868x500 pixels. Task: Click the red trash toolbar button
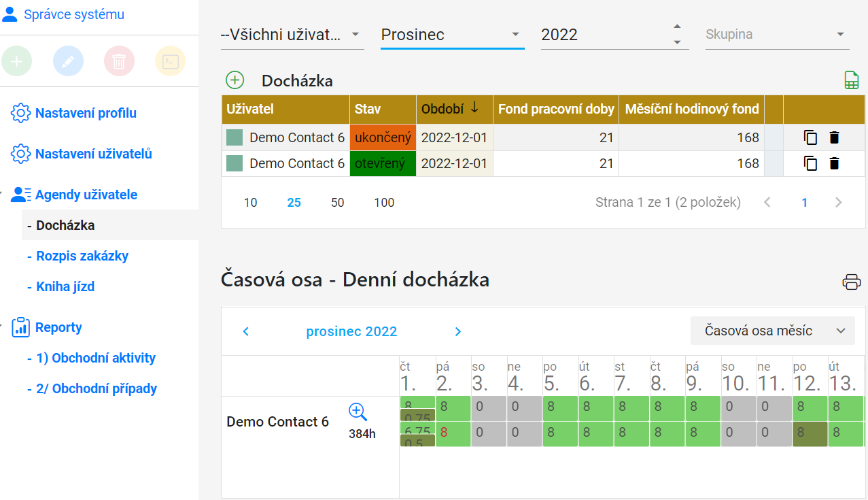[x=119, y=61]
